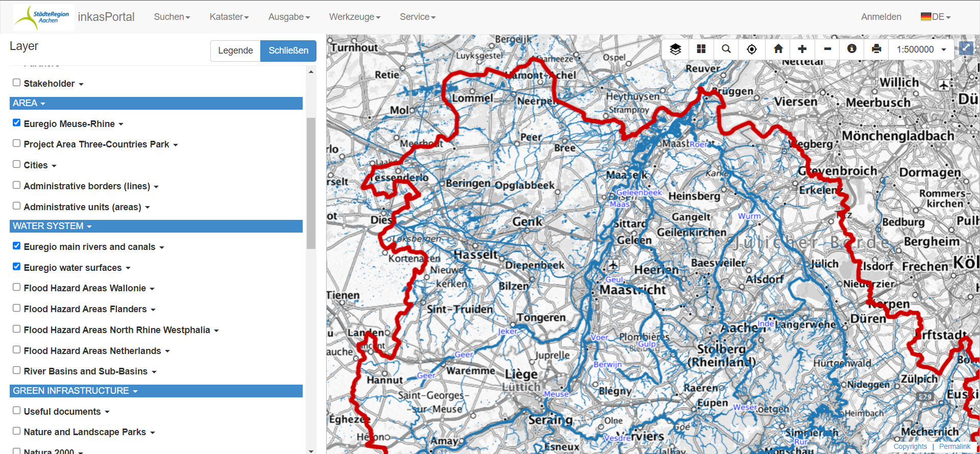
Task: Open the Kataster menu
Action: (229, 17)
